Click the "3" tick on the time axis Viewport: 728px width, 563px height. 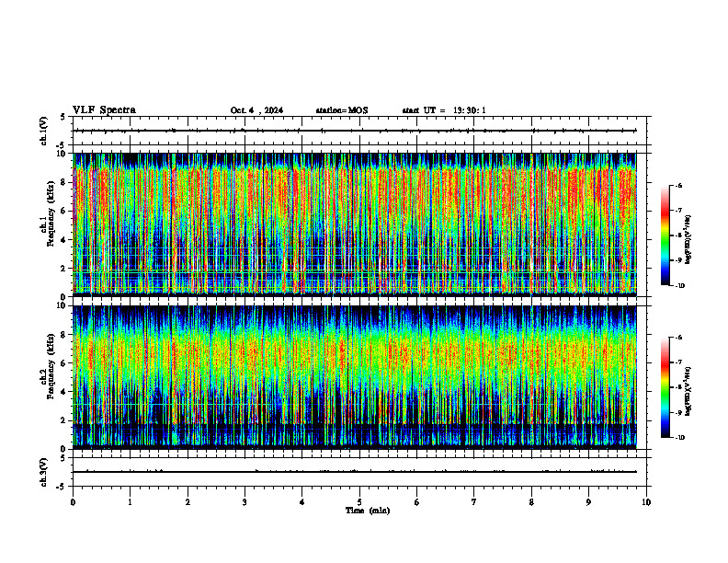click(x=245, y=502)
